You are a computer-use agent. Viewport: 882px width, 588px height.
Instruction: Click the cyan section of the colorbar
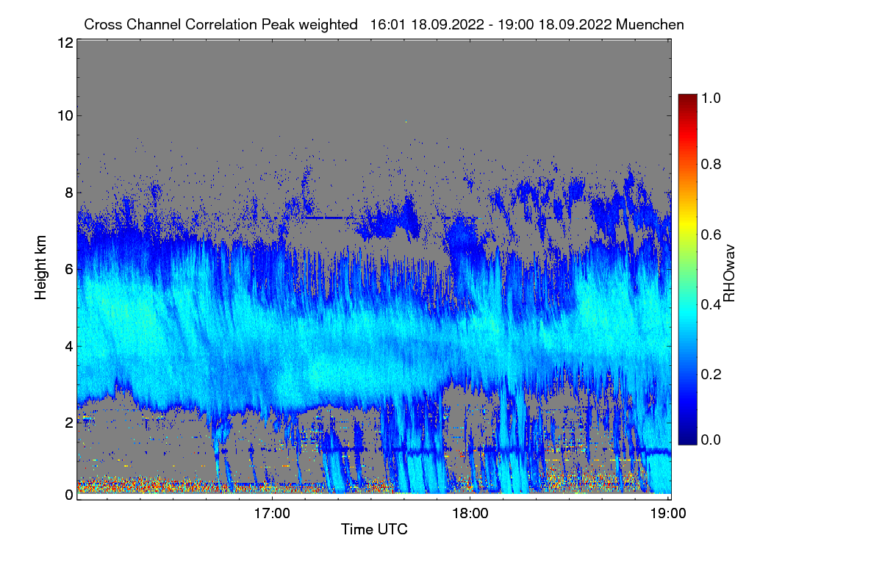687,312
